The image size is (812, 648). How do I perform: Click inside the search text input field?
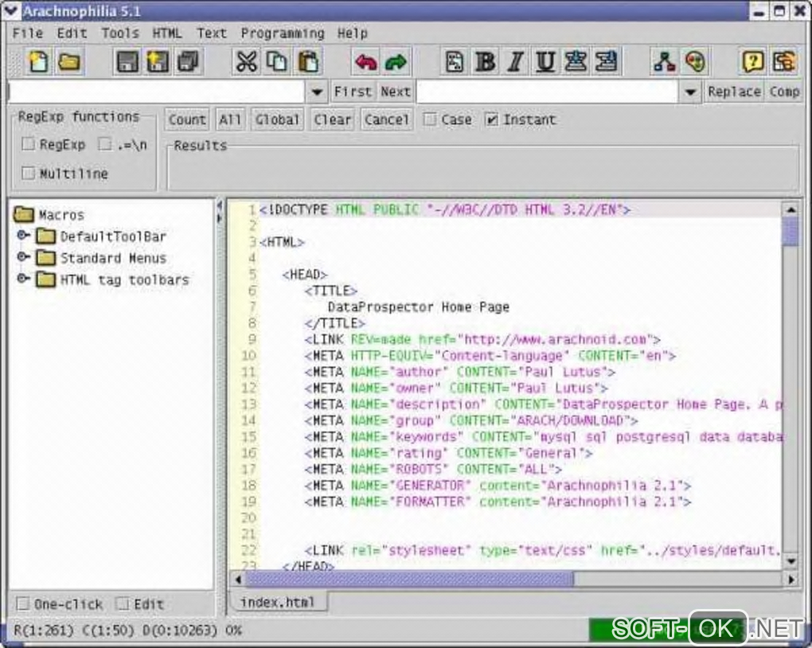(x=157, y=92)
